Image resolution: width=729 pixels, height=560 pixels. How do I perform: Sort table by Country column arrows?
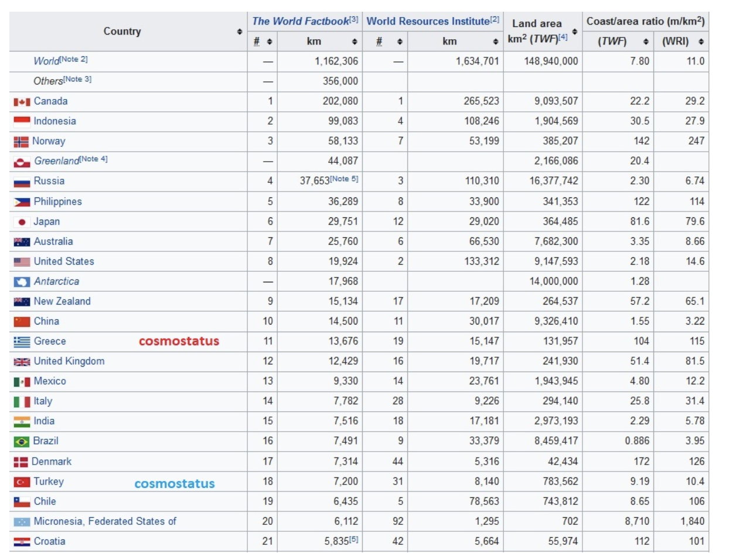pos(240,32)
